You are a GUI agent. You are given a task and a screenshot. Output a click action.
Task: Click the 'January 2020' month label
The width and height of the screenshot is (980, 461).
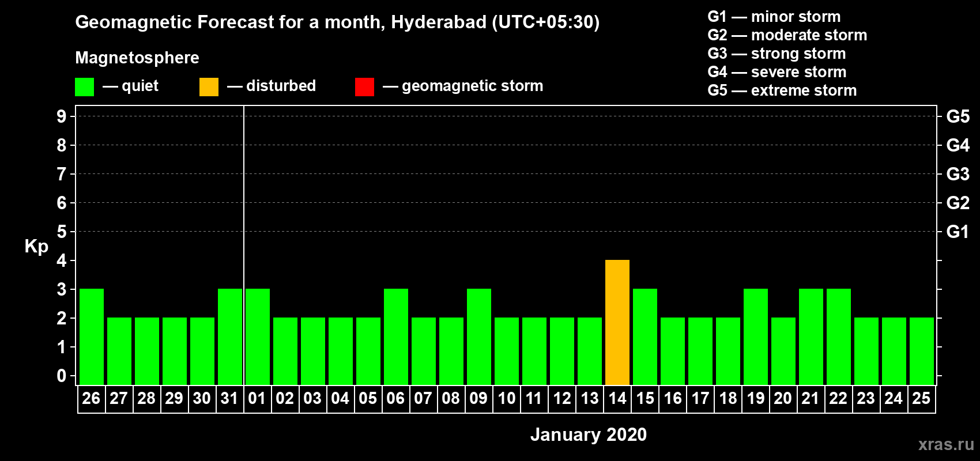pyautogui.click(x=589, y=434)
